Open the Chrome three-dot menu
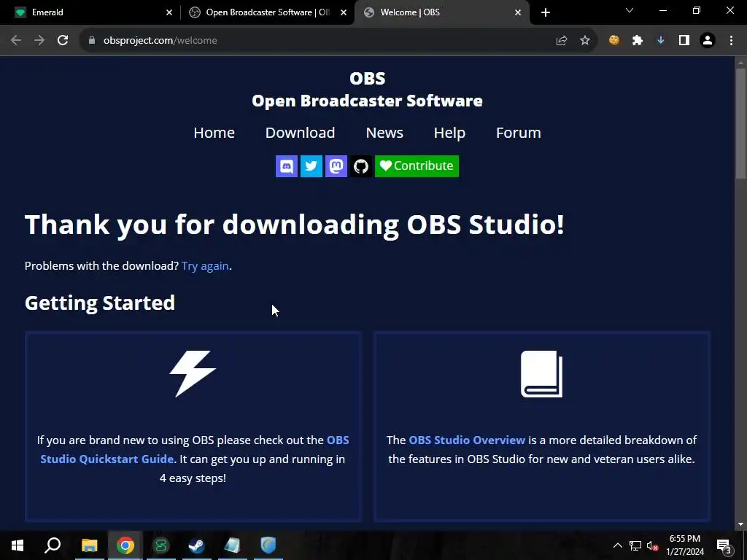Viewport: 747px width, 560px height. 731,41
